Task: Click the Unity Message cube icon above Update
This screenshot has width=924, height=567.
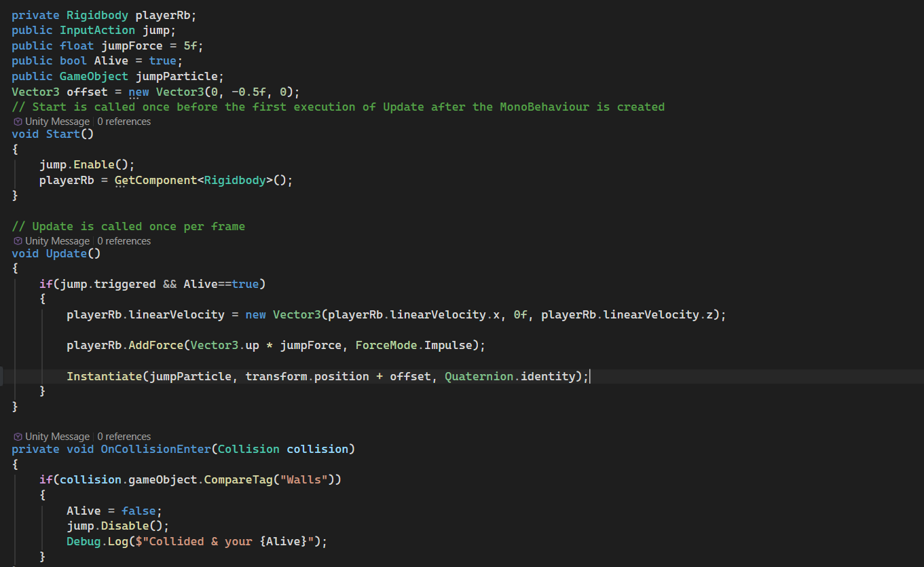Action: pyautogui.click(x=18, y=241)
